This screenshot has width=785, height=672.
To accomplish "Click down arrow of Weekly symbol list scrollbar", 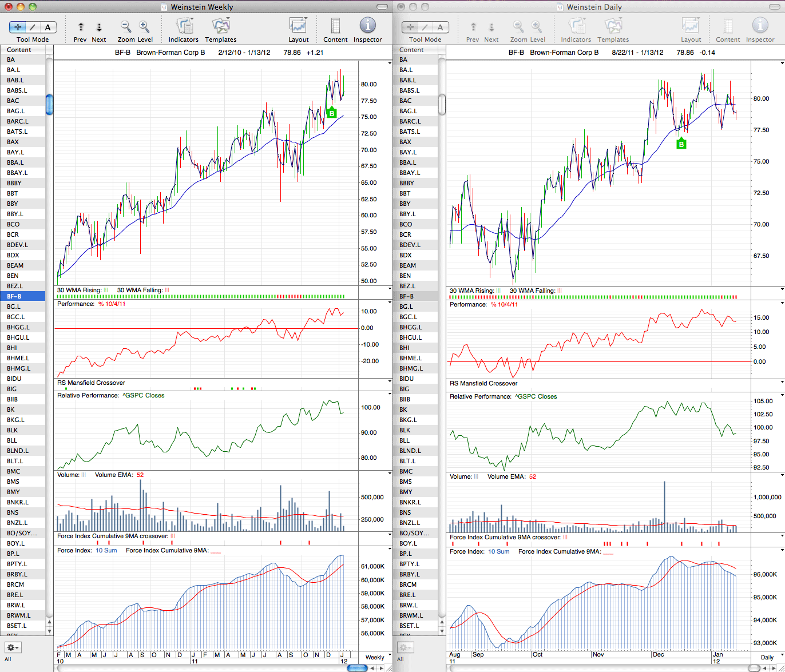I will [x=49, y=630].
